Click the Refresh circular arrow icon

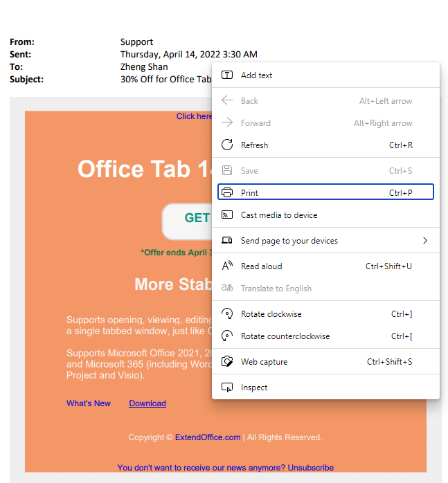(227, 145)
